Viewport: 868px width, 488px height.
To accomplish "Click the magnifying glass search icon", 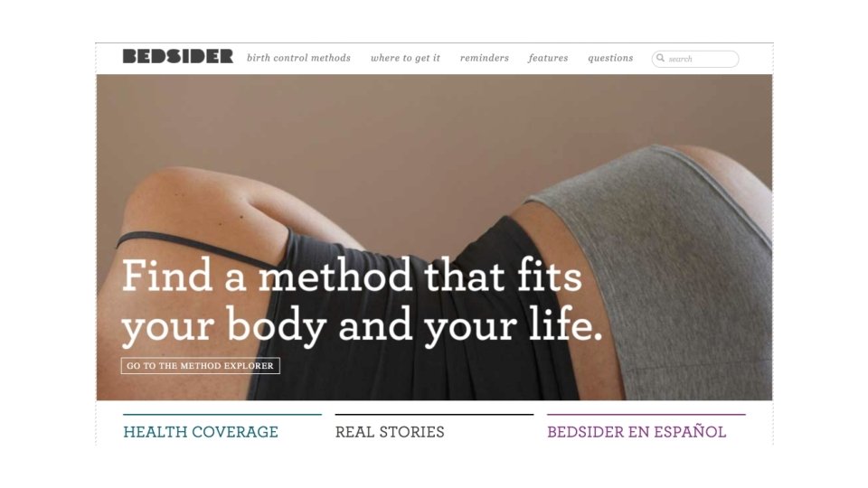I will click(660, 58).
